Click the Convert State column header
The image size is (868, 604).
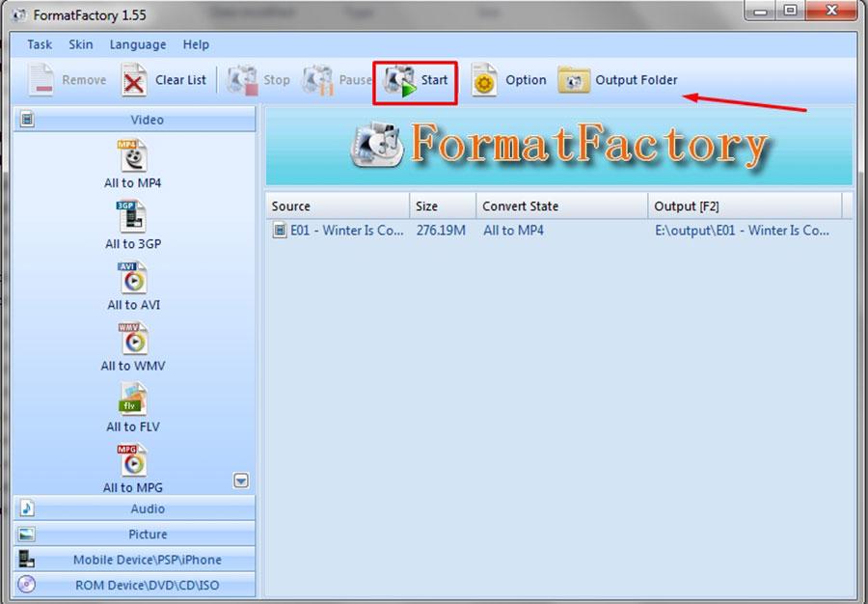coord(562,206)
